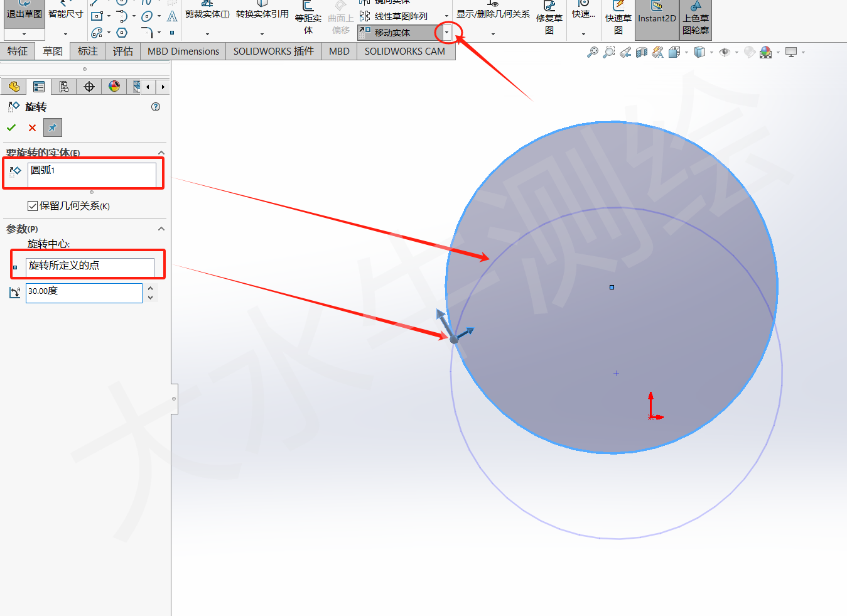The image size is (847, 616).
Task: Open the SOLIDWORKS CAM tab
Action: point(406,51)
